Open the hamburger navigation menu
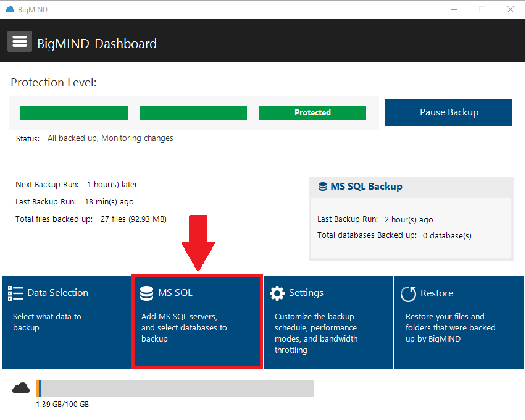Image resolution: width=526 pixels, height=420 pixels. 19,41
